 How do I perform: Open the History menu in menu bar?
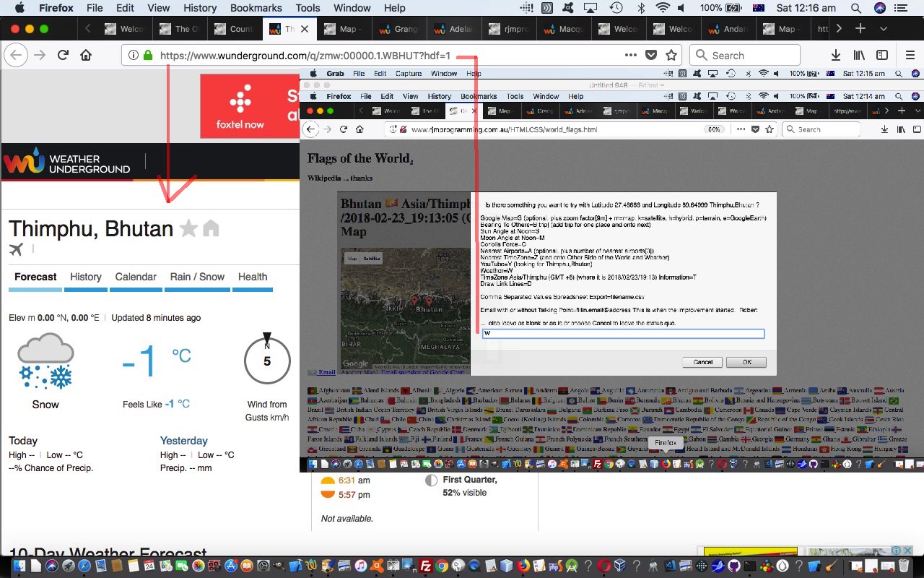pyautogui.click(x=200, y=8)
